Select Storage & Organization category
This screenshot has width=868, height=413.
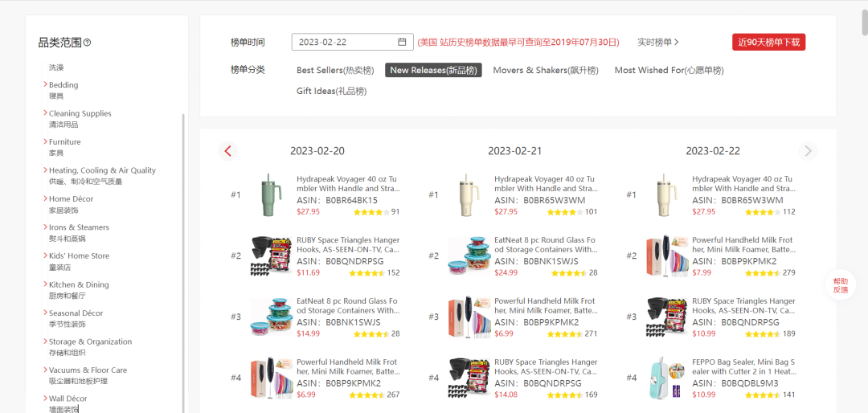point(90,341)
